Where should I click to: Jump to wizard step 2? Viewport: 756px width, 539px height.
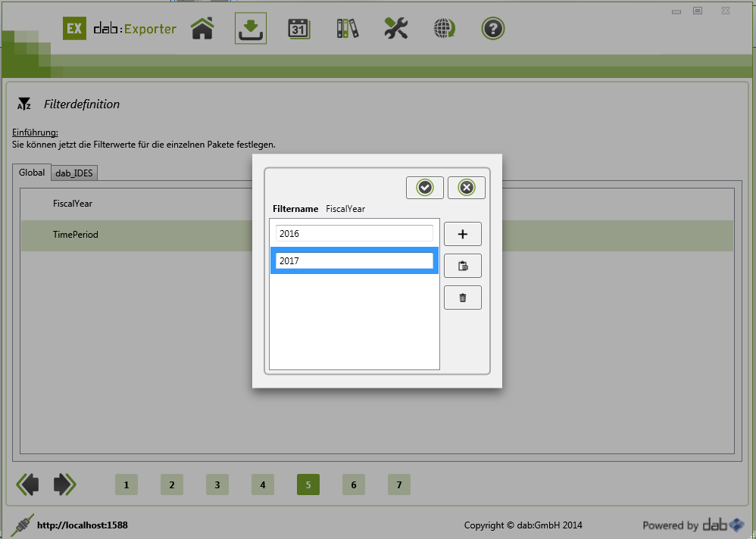pyautogui.click(x=172, y=484)
